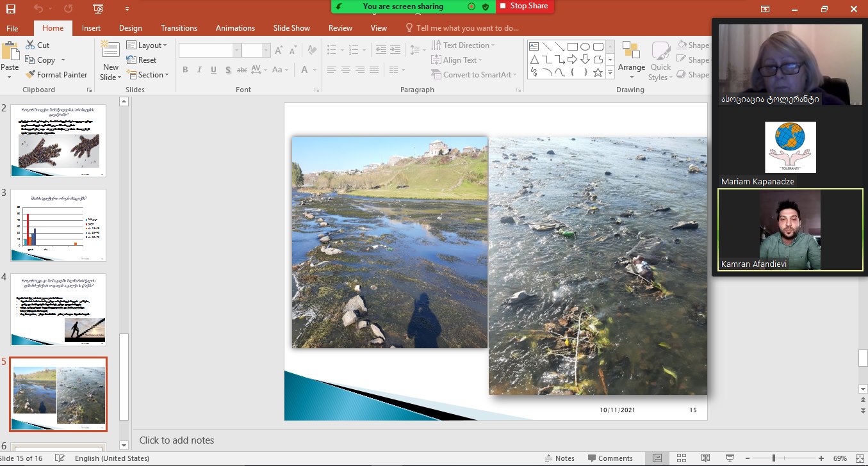Open the File menu tab

[x=12, y=28]
